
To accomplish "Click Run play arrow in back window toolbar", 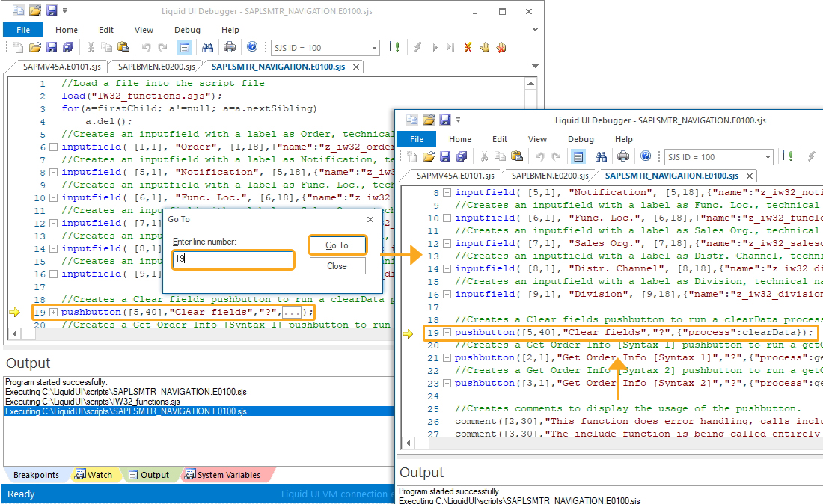I will (x=435, y=48).
